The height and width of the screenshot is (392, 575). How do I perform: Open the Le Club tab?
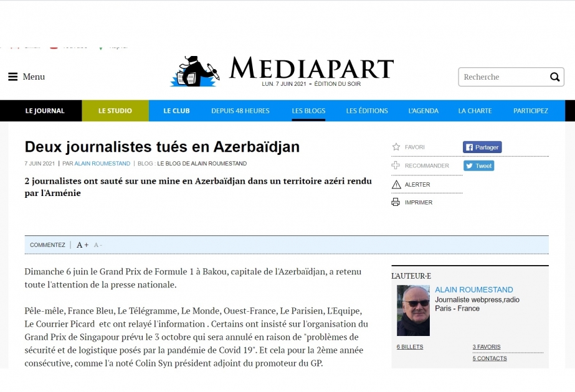pyautogui.click(x=176, y=111)
